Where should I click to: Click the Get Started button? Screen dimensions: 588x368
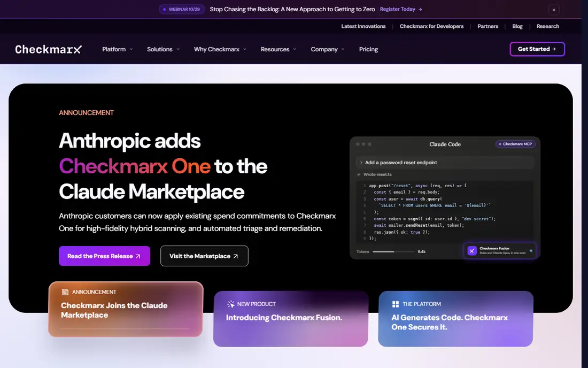537,49
